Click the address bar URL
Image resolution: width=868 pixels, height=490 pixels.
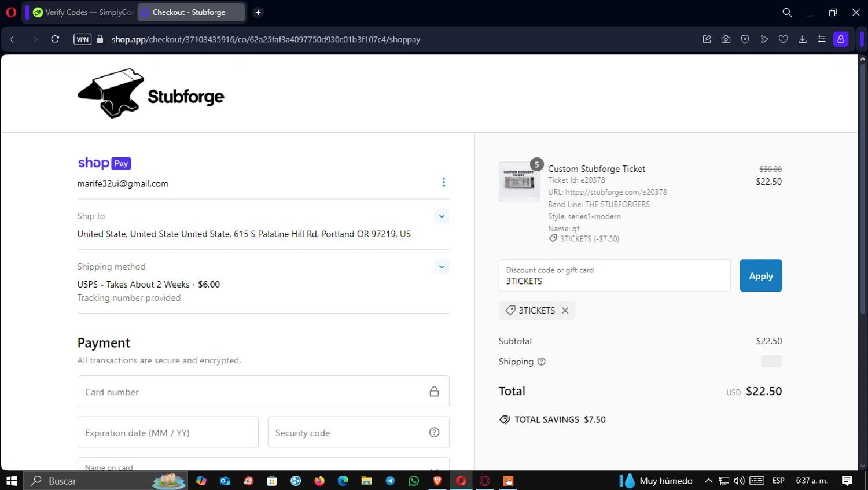point(266,39)
